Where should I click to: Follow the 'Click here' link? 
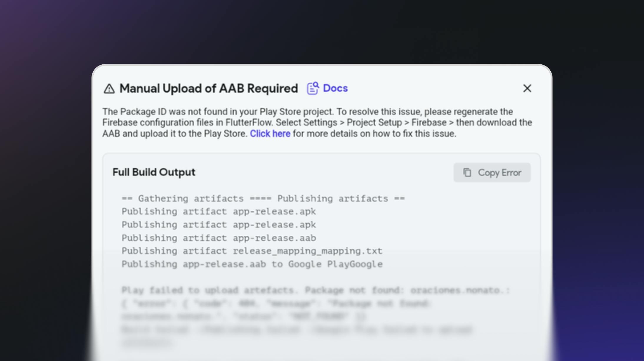click(x=270, y=134)
